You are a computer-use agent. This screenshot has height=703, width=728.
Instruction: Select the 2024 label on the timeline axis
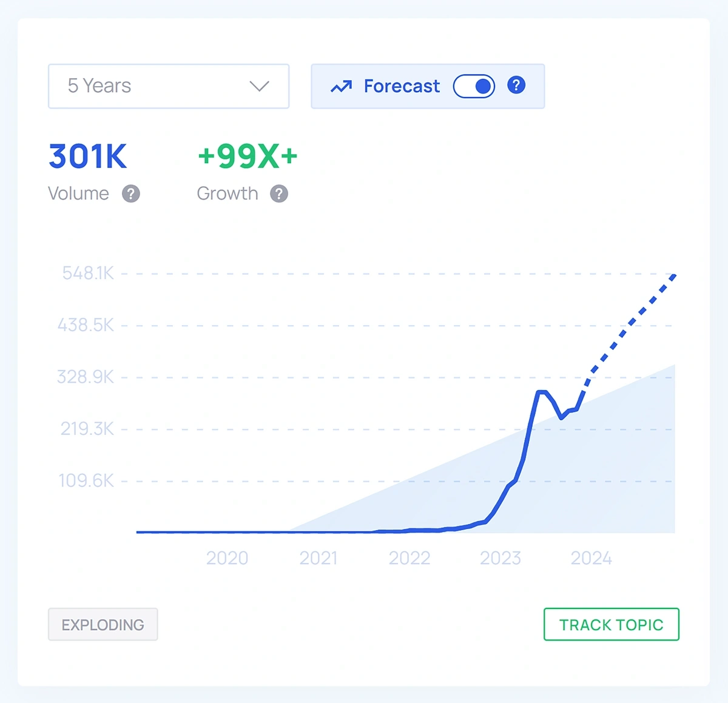tap(591, 558)
